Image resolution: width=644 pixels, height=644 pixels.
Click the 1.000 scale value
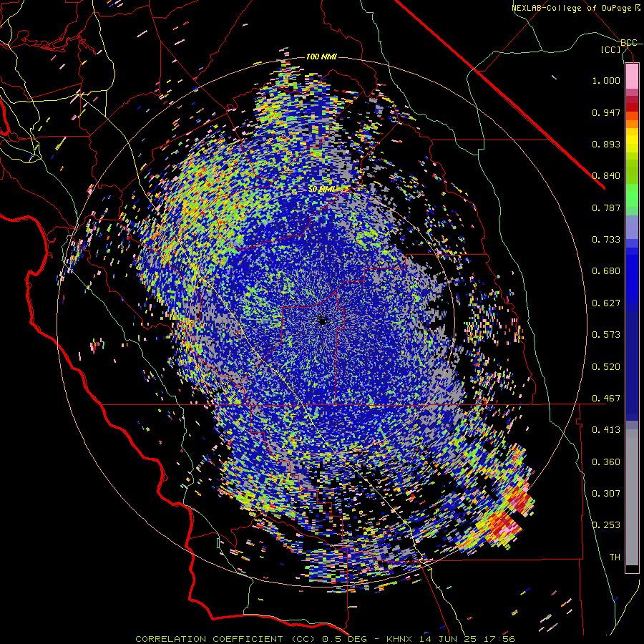click(x=606, y=80)
